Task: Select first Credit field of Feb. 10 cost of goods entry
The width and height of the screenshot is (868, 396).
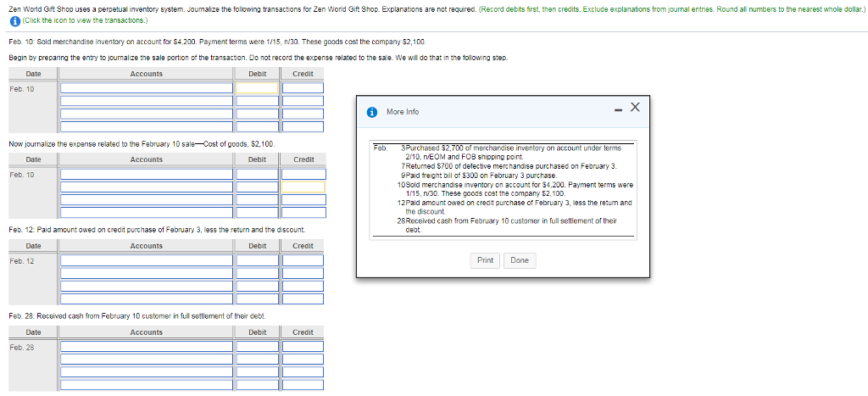Action: click(303, 174)
